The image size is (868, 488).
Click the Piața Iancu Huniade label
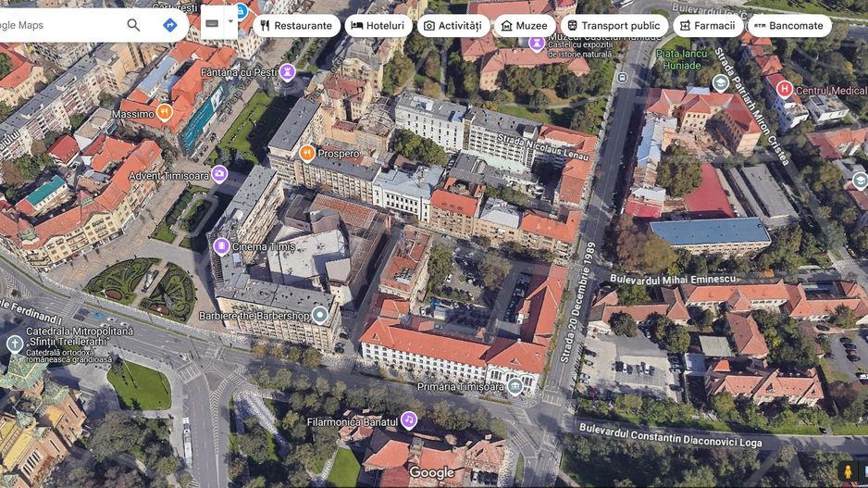coord(681,59)
